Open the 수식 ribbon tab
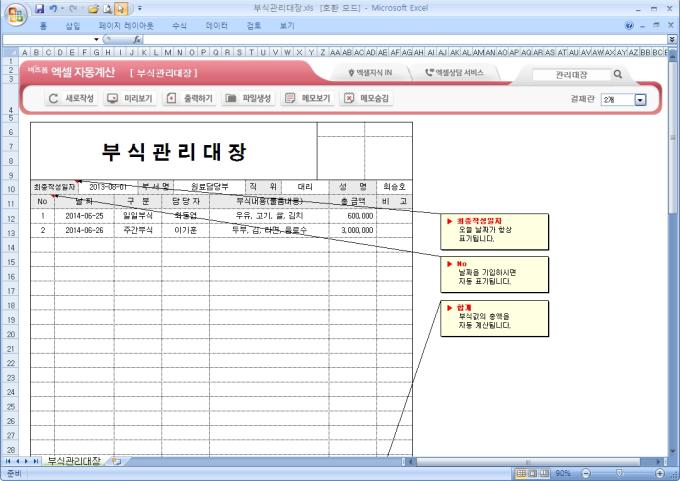Viewport: 680px width, 481px height. coord(179,26)
